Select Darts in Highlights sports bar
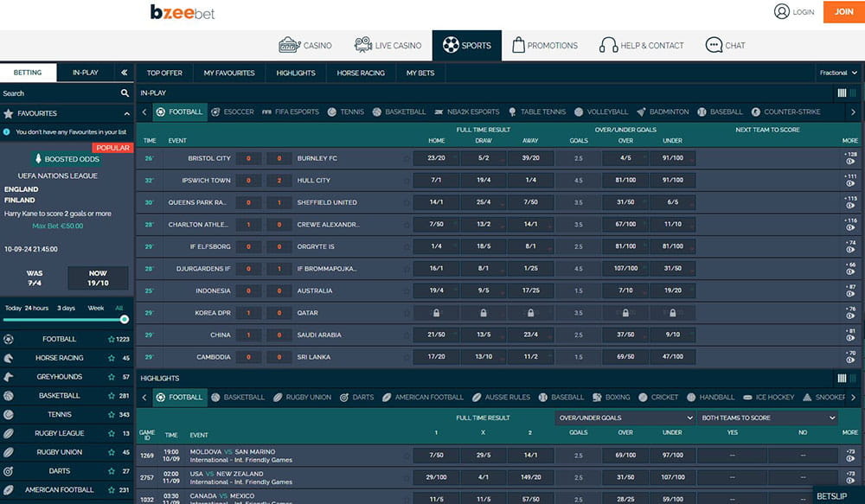The width and height of the screenshot is (865, 504). 356,397
